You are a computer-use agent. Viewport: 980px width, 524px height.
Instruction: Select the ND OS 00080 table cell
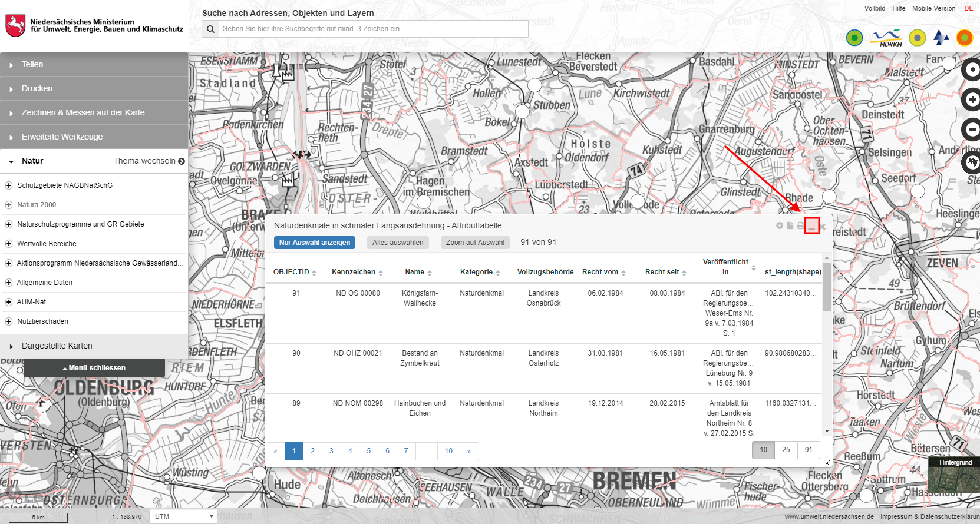[358, 293]
